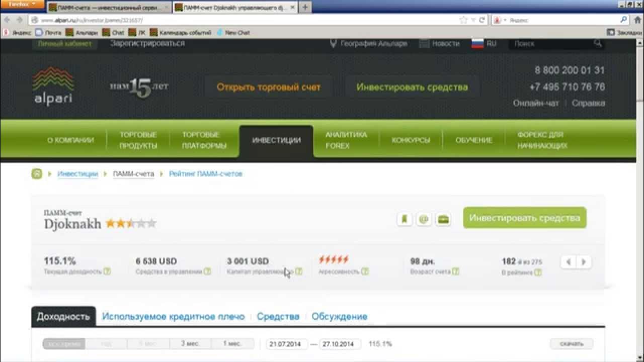This screenshot has width=644, height=362.
Task: Click the @ email icon beside Djoknakh
Action: [x=424, y=219]
